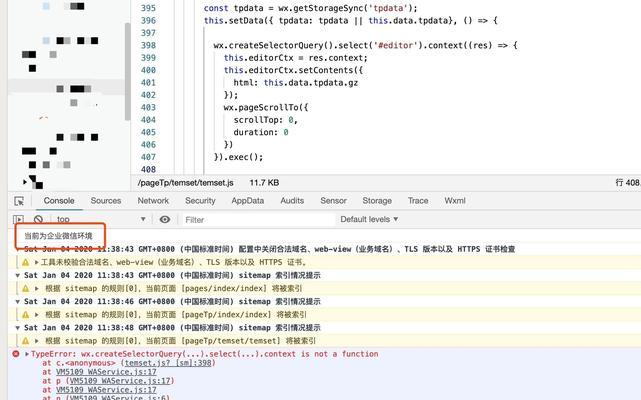Image resolution: width=641 pixels, height=400 pixels.
Task: Select the AppData tab
Action: coord(248,201)
